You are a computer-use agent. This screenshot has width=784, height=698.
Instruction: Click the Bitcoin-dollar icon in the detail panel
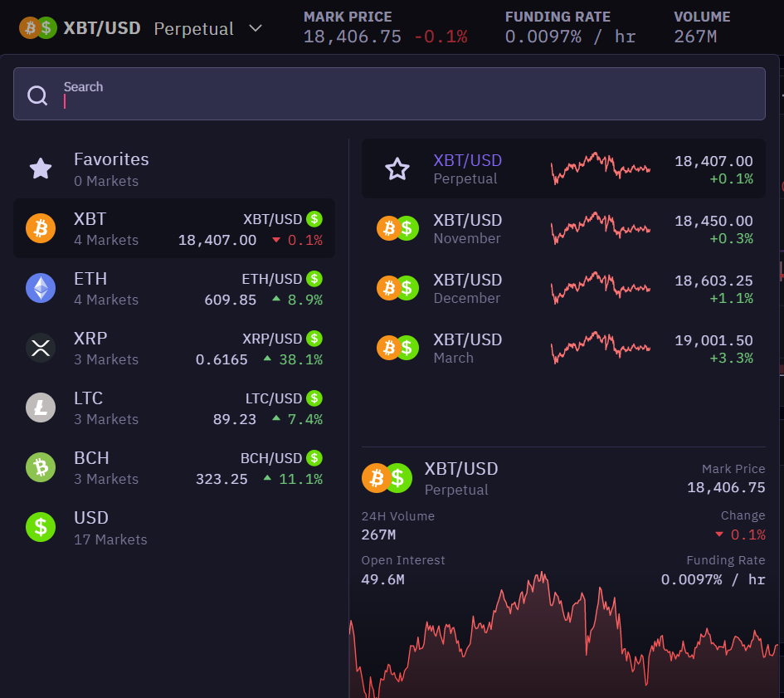tap(386, 478)
